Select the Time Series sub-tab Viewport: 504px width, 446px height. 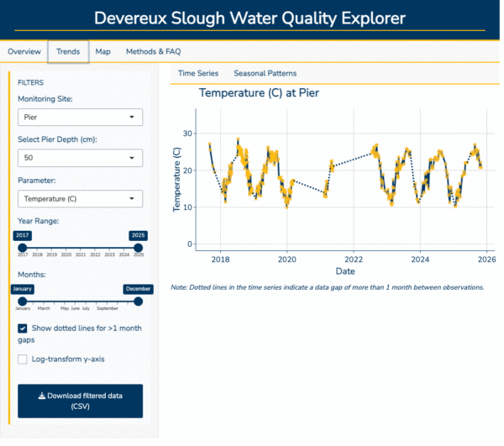(198, 74)
